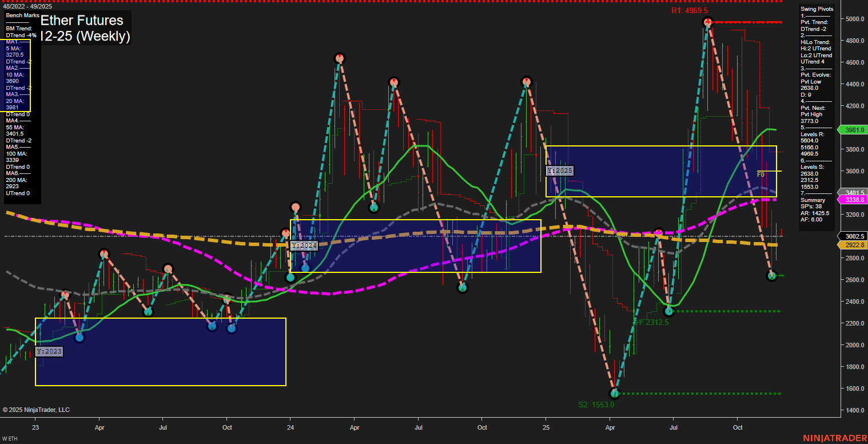Click the gray 3401.5 price marker
868x444 pixels.
tap(853, 192)
